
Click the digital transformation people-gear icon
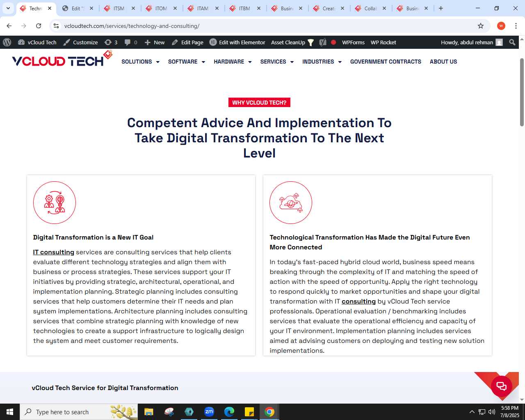[x=55, y=203]
